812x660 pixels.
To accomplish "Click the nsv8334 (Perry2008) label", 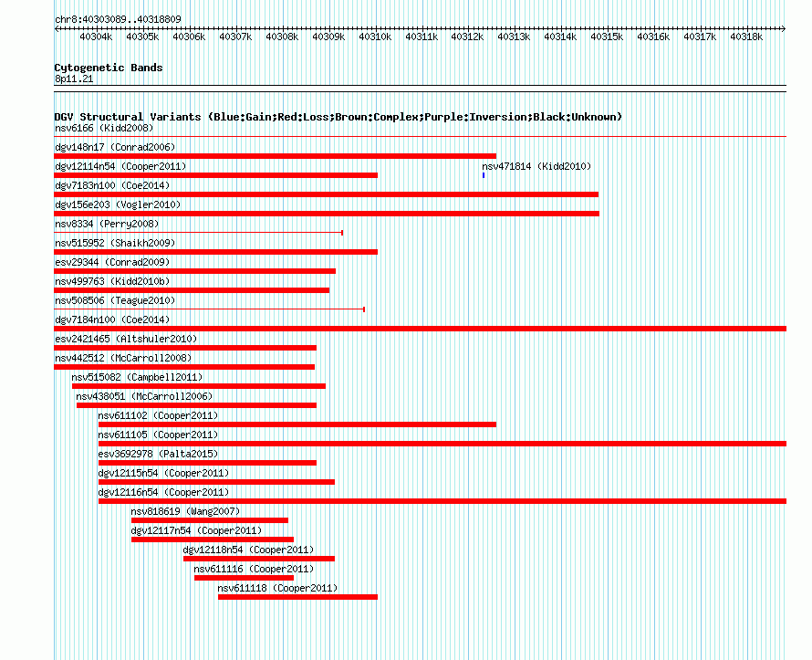I will point(107,224).
